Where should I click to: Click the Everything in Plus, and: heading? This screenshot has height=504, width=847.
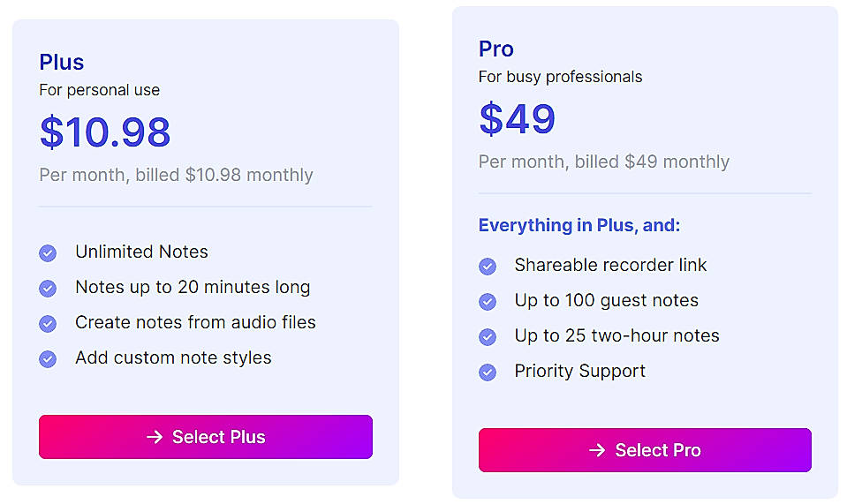(x=579, y=225)
